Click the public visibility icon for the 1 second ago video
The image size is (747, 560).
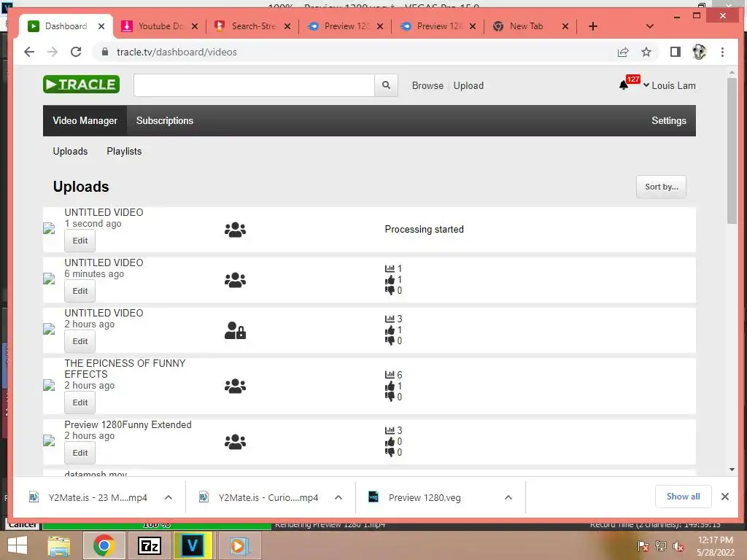tap(235, 230)
